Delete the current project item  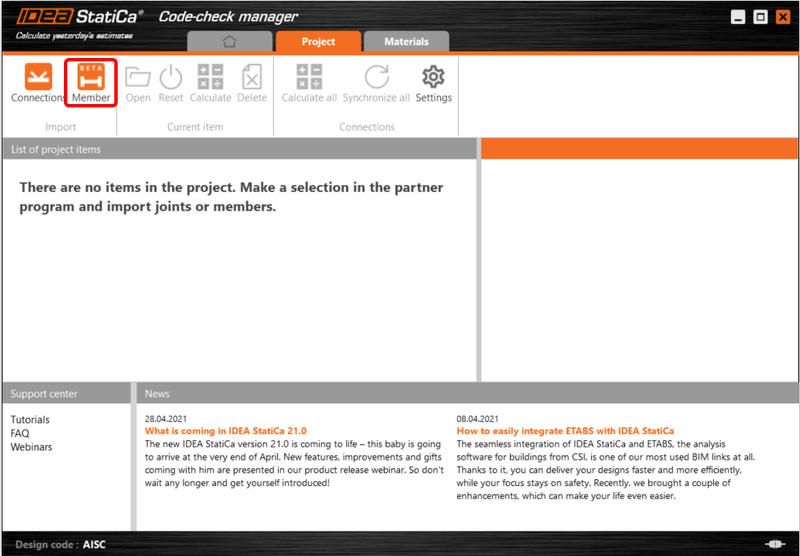(x=252, y=83)
